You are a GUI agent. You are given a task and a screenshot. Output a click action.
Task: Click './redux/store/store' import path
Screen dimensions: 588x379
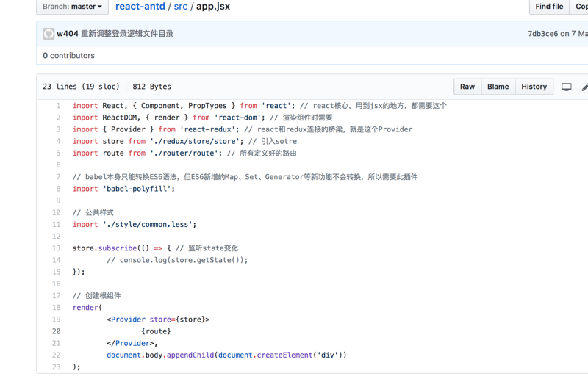[195, 141]
